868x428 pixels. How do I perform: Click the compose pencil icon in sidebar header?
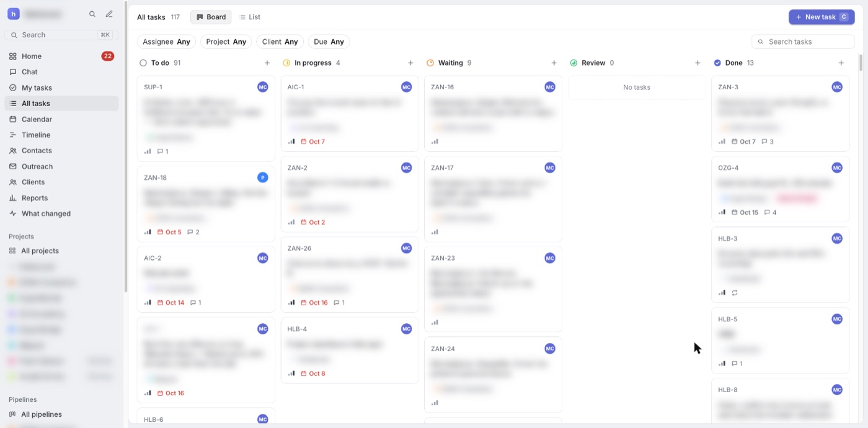point(109,14)
